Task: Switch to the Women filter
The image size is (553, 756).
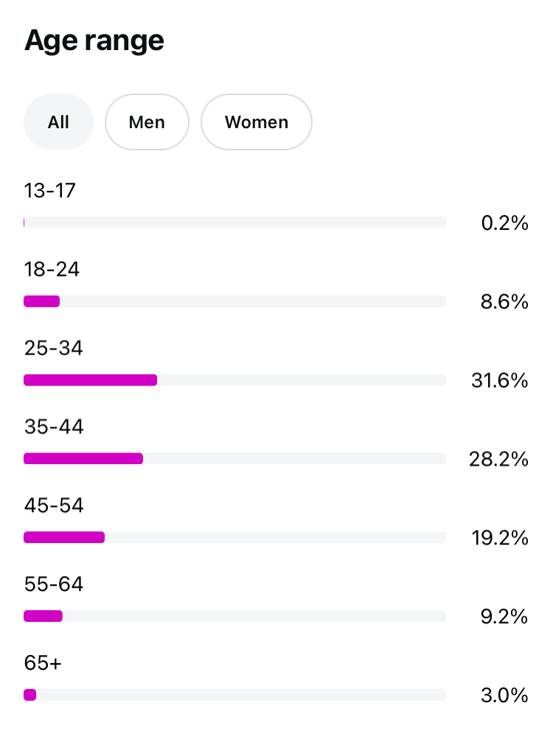Action: coord(256,122)
